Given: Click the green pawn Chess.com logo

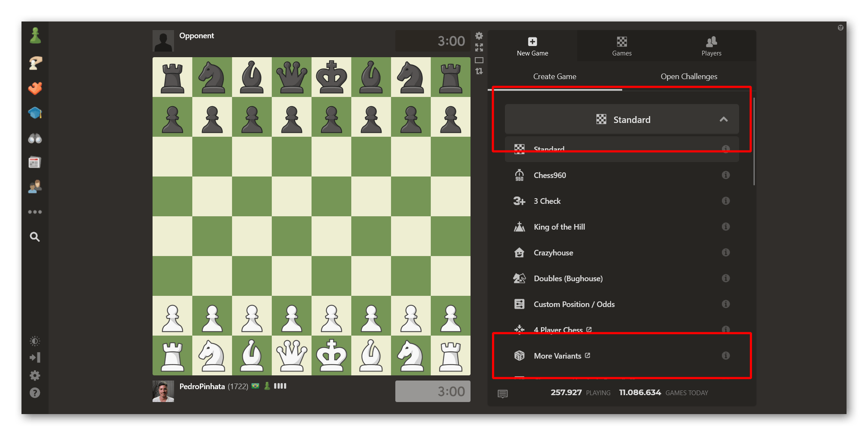Looking at the screenshot, I should coord(35,36).
